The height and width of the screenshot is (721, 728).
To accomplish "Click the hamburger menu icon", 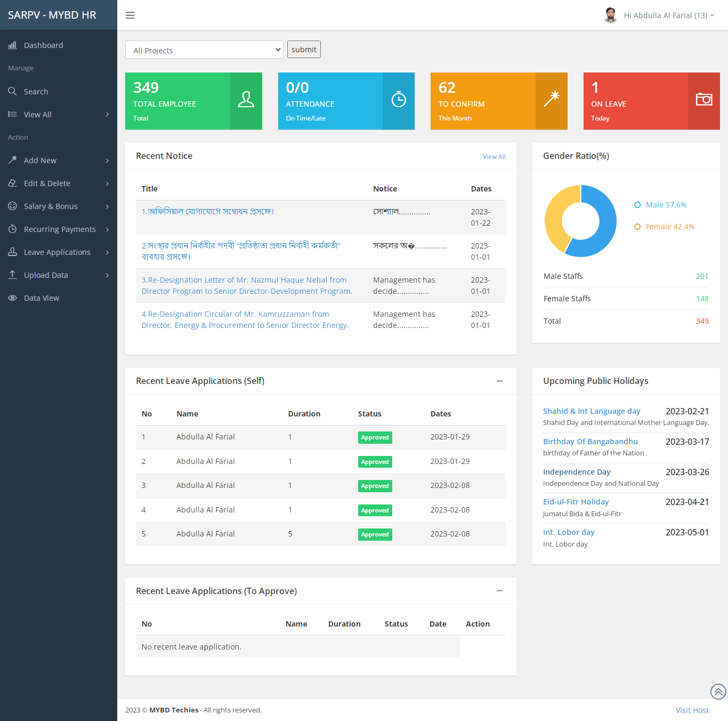I will pos(130,15).
